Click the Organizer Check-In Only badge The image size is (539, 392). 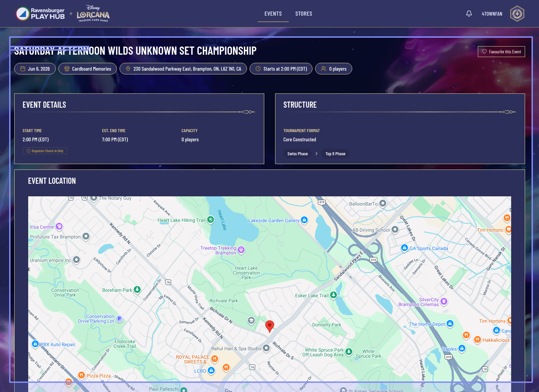click(x=45, y=151)
